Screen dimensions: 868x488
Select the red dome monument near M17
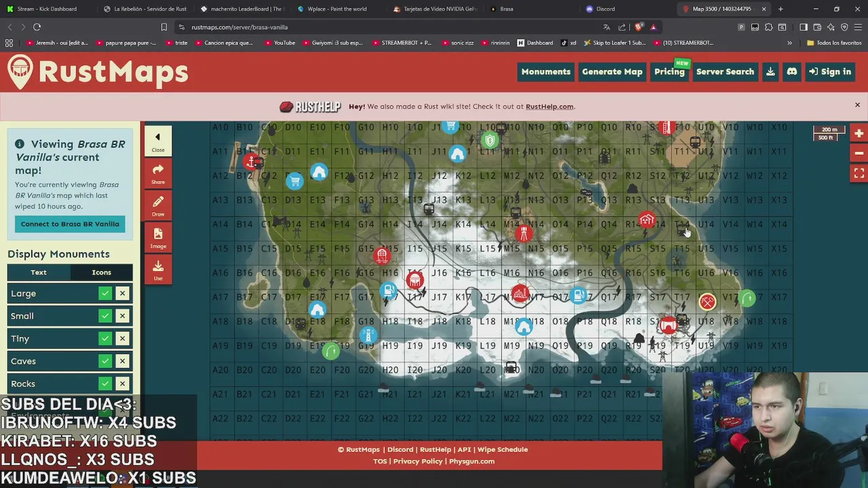[x=520, y=294]
